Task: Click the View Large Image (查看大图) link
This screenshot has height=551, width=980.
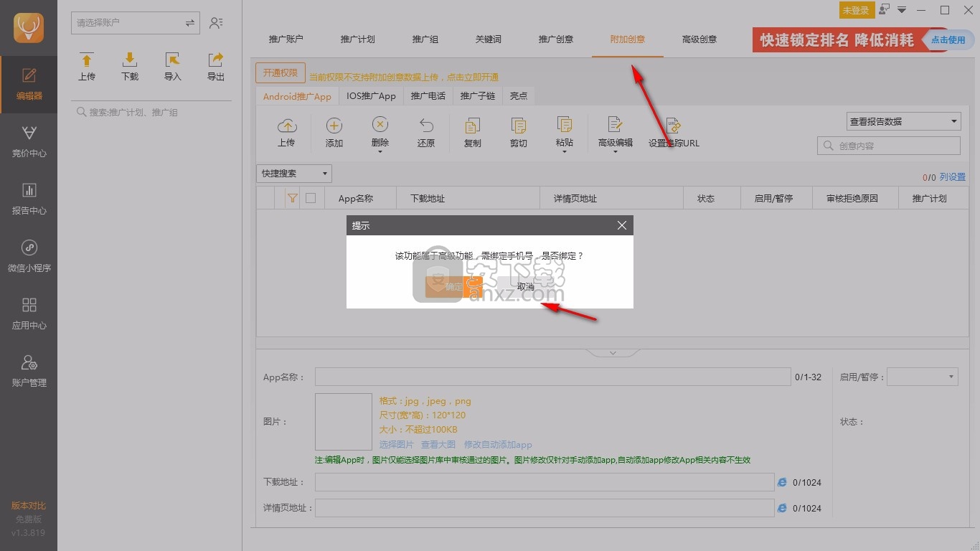Action: pyautogui.click(x=438, y=445)
